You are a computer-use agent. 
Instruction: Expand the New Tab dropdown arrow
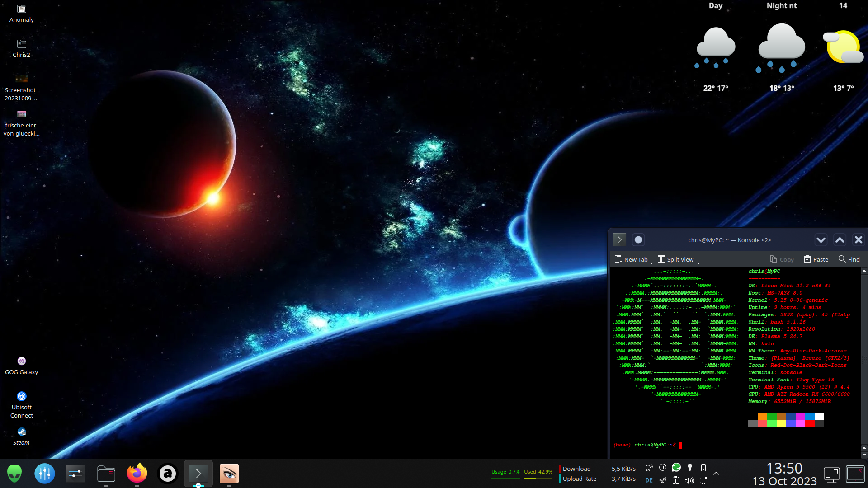click(x=651, y=261)
